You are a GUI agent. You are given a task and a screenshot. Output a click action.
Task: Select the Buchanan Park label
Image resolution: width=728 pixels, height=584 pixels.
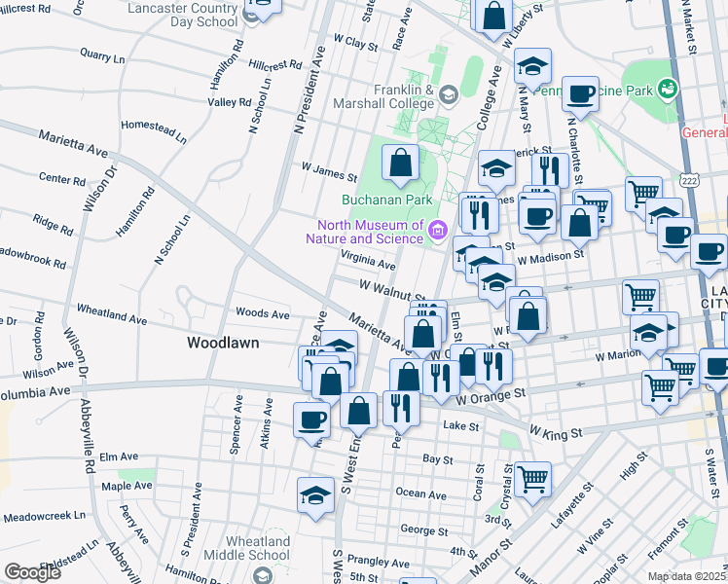387,201
